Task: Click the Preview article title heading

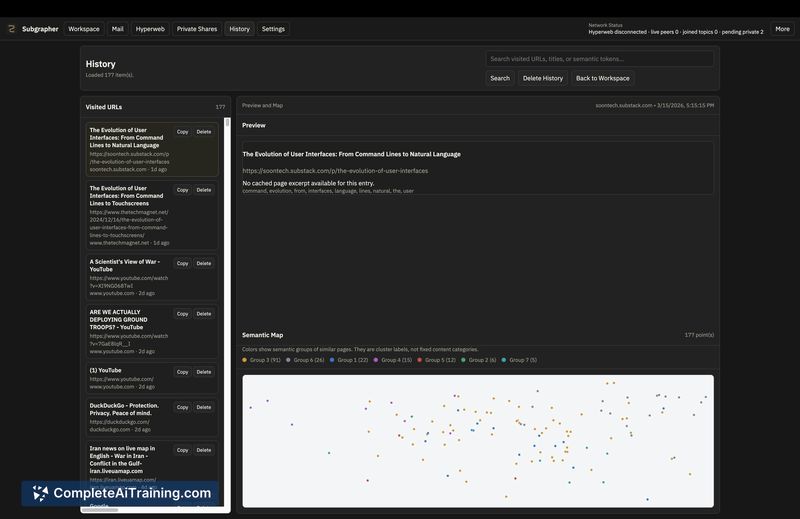Action: pyautogui.click(x=352, y=154)
